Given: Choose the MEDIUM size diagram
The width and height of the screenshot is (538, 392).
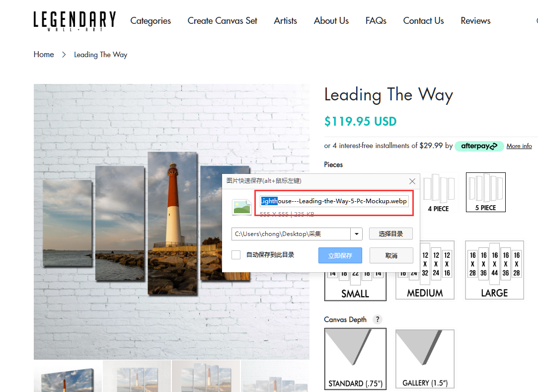Looking at the screenshot, I should tap(425, 270).
